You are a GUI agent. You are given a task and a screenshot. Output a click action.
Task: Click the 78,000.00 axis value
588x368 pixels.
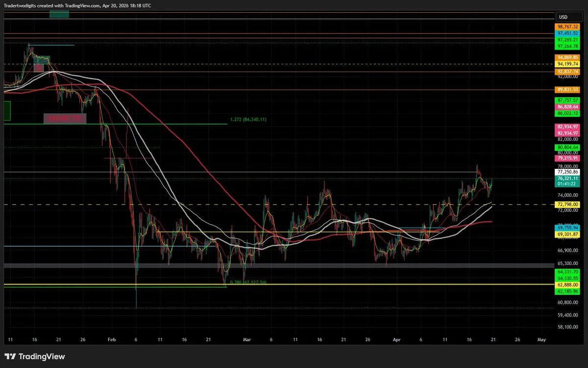pos(568,166)
